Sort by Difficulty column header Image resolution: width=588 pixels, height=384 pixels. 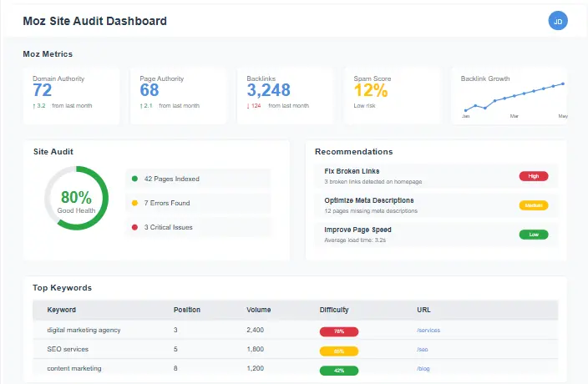[x=334, y=310]
